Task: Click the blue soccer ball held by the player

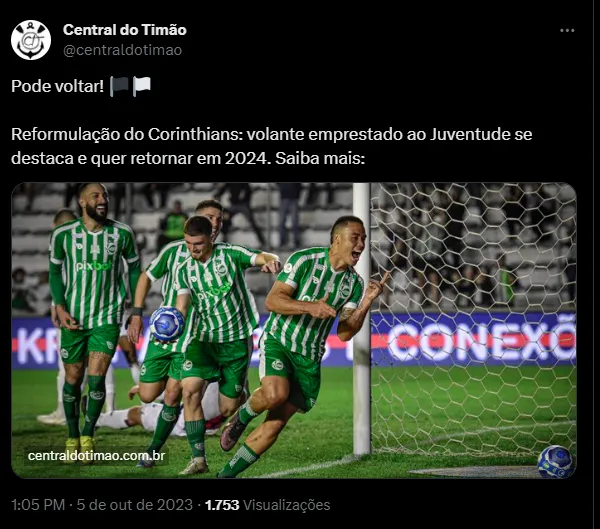Action: (x=167, y=324)
